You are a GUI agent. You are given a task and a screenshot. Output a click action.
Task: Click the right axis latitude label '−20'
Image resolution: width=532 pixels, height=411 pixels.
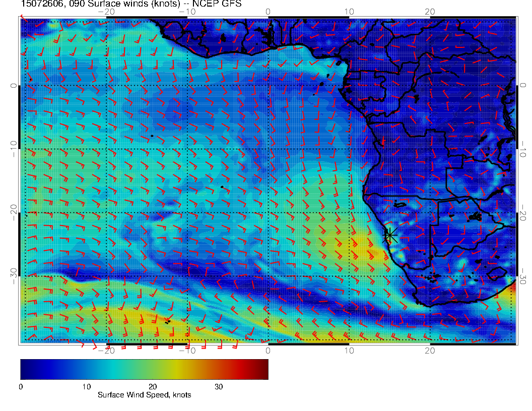coord(522,212)
